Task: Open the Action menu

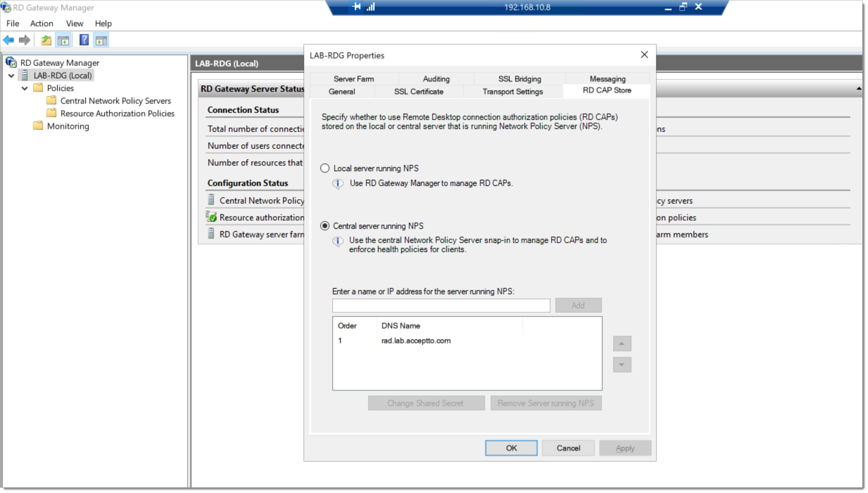Action: (x=42, y=24)
